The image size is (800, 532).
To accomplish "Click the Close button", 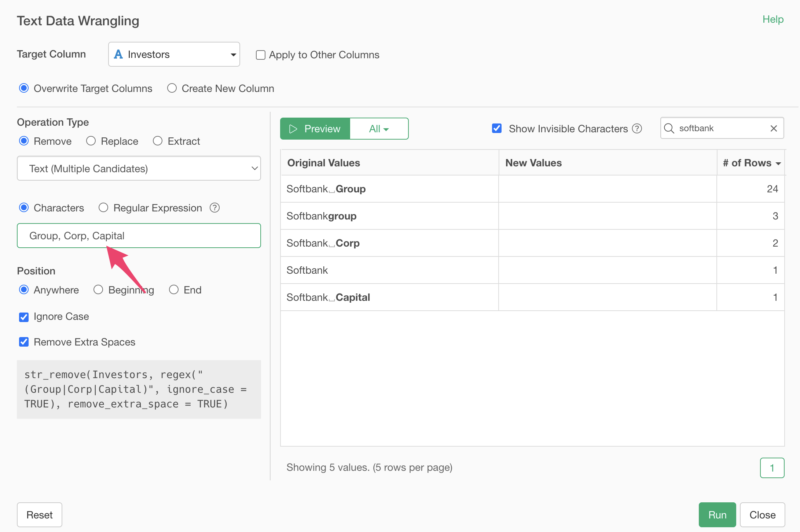I will pyautogui.click(x=763, y=515).
